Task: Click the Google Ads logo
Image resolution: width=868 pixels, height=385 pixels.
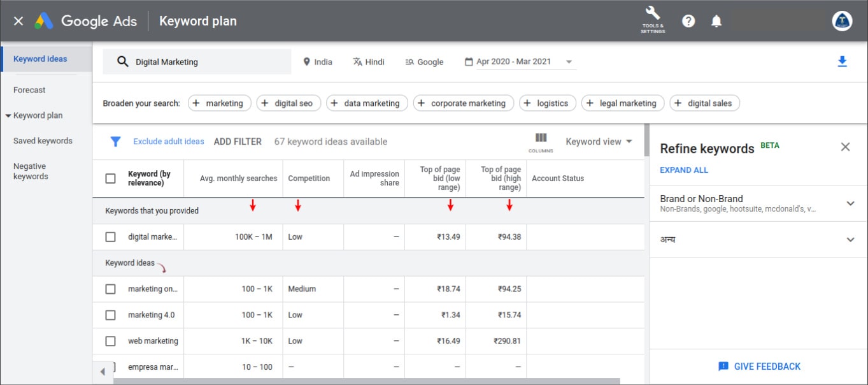Action: (86, 21)
